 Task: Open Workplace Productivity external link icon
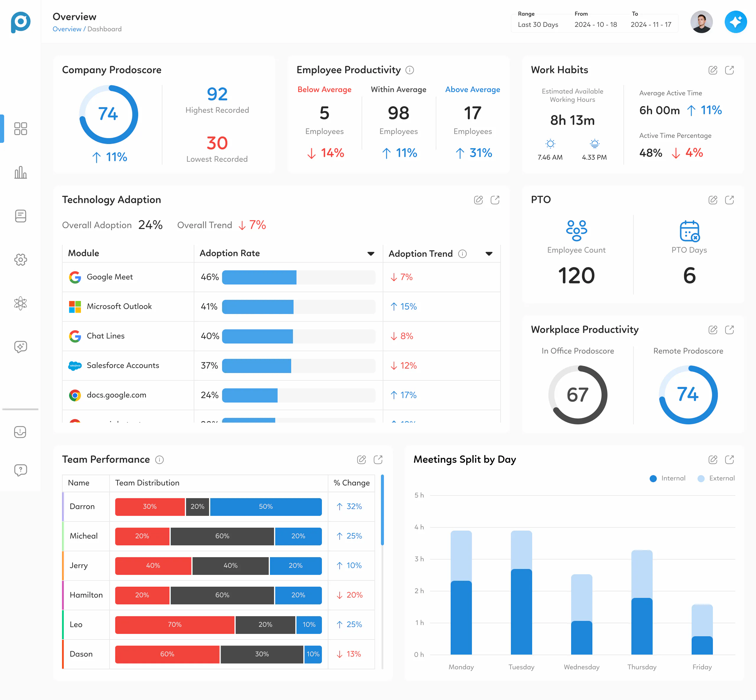[x=729, y=330]
